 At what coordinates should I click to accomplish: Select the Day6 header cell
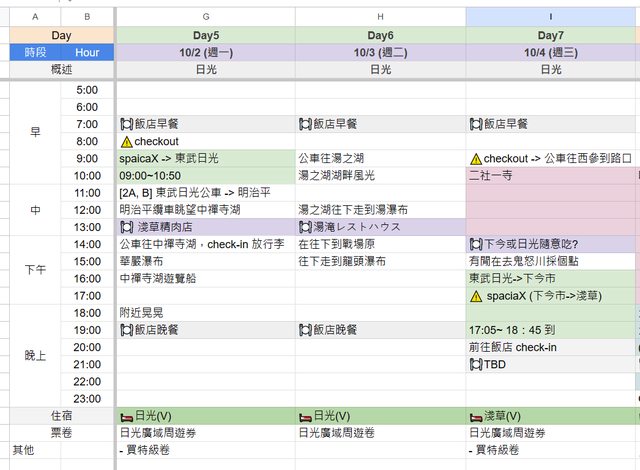(x=380, y=35)
